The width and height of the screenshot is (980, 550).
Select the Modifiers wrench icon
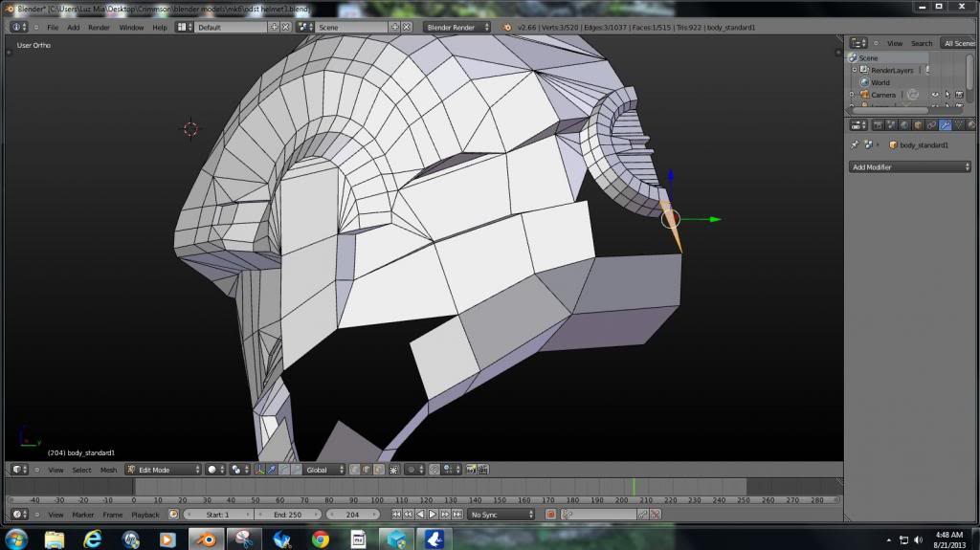(945, 124)
